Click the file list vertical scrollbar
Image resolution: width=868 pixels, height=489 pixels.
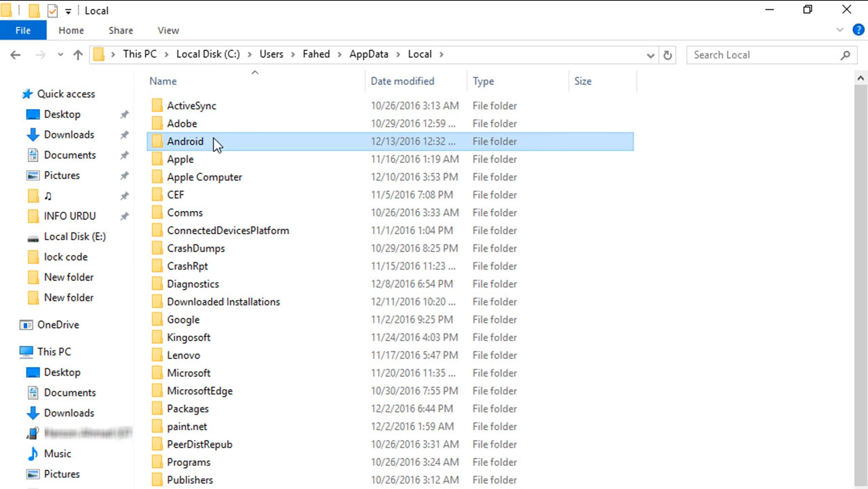[862, 285]
